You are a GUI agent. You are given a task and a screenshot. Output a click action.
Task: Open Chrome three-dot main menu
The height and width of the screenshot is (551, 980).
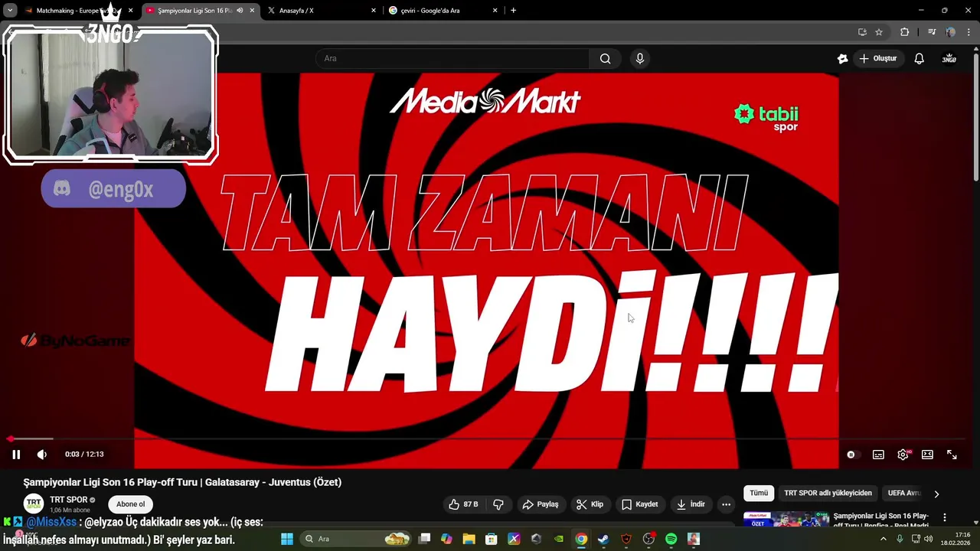[x=969, y=32]
